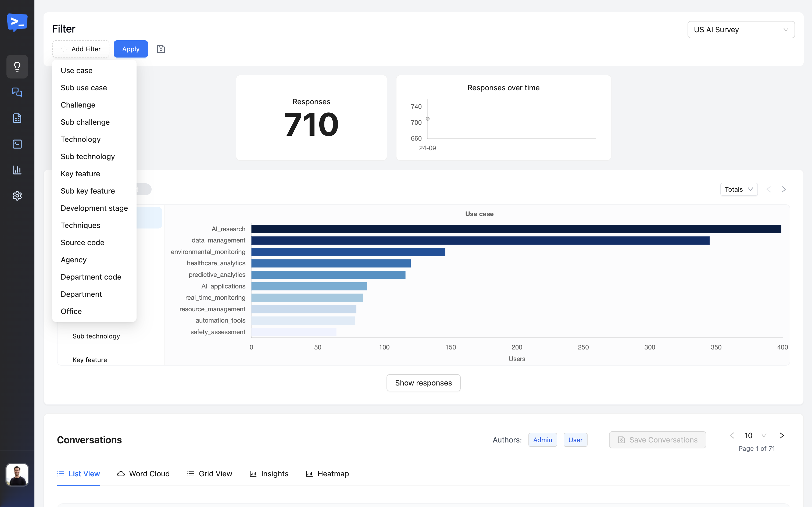
Task: Click the AI_research bar in chart
Action: pos(516,229)
